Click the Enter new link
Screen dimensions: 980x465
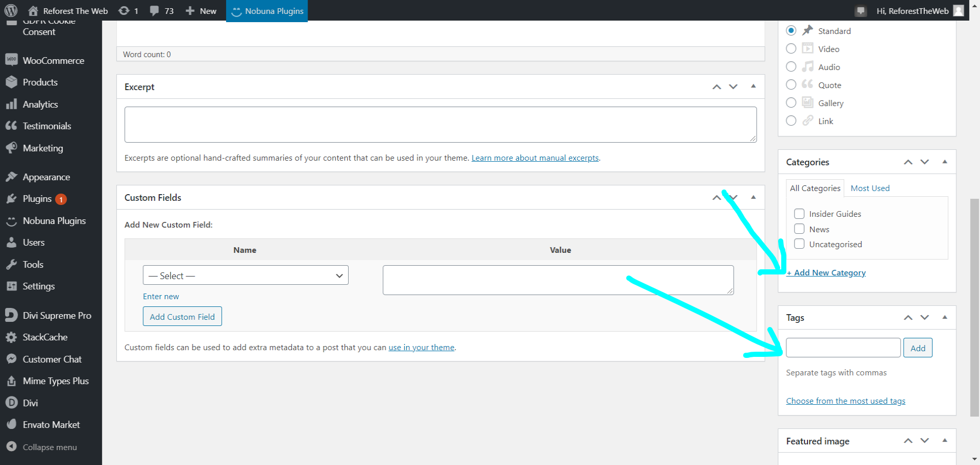click(161, 296)
